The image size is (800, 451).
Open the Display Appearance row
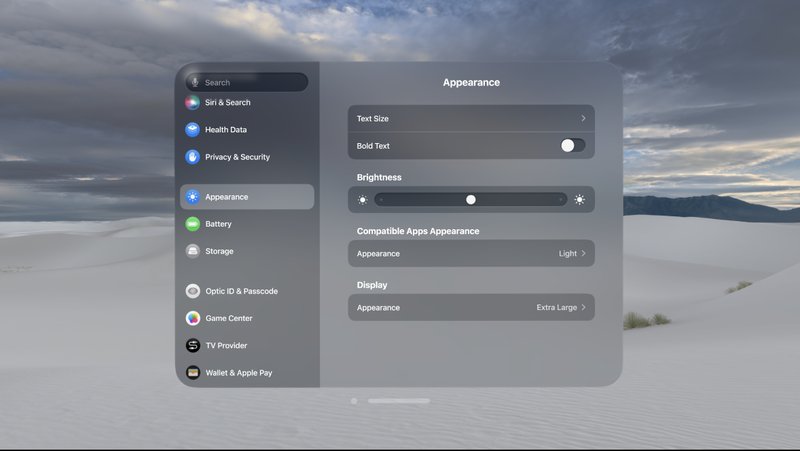[x=471, y=307]
